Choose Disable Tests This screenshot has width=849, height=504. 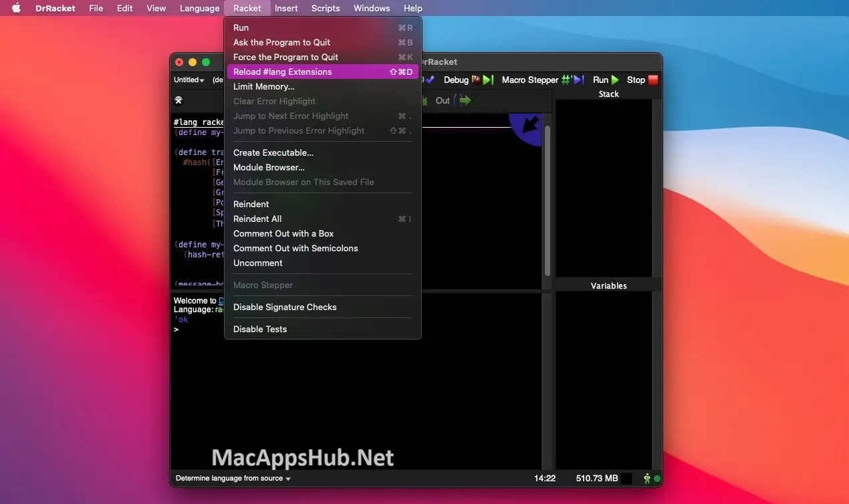pos(323,329)
